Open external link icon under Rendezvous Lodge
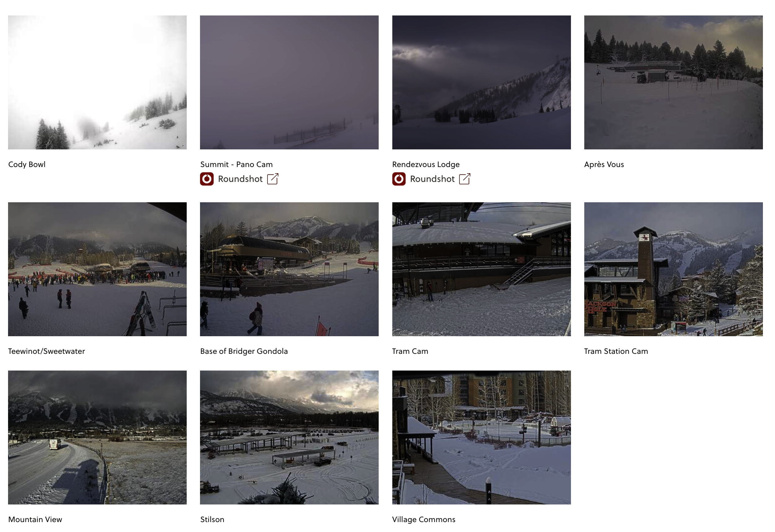The height and width of the screenshot is (532, 775). click(x=465, y=179)
